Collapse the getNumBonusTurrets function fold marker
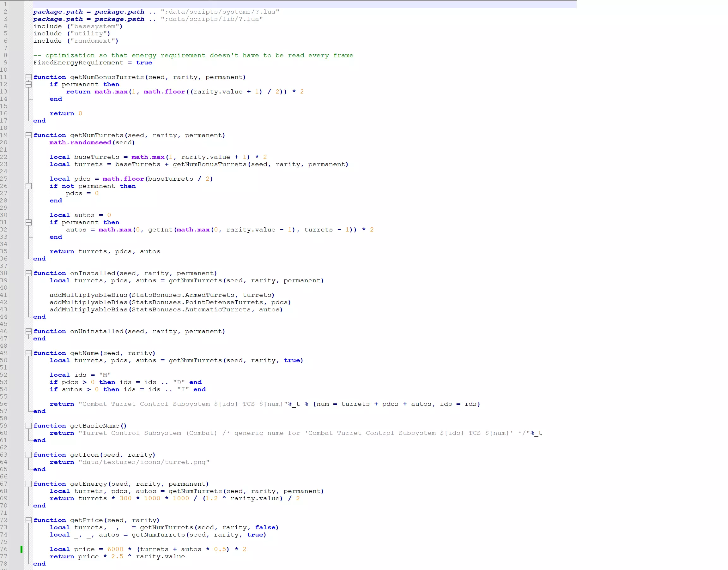 29,77
